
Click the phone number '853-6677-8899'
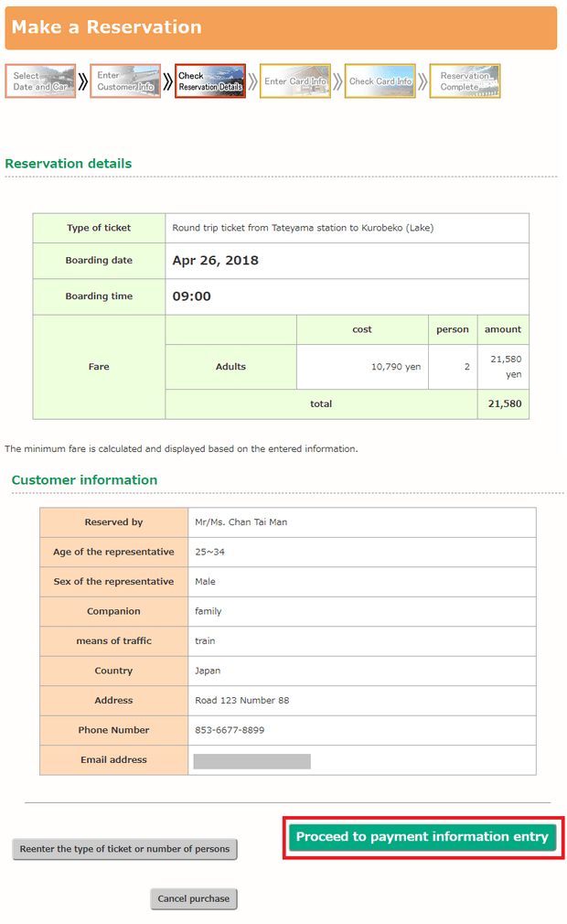click(230, 730)
